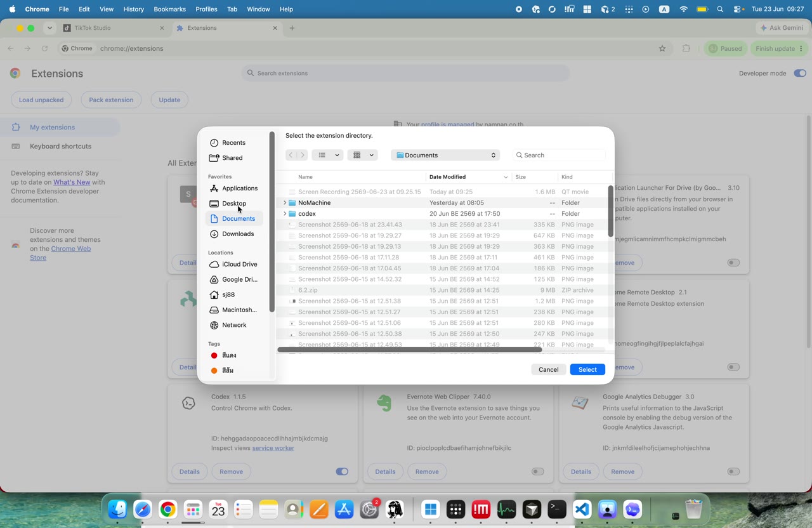Image resolution: width=812 pixels, height=528 pixels.
Task: Open the grouping options dropdown
Action: click(x=362, y=155)
